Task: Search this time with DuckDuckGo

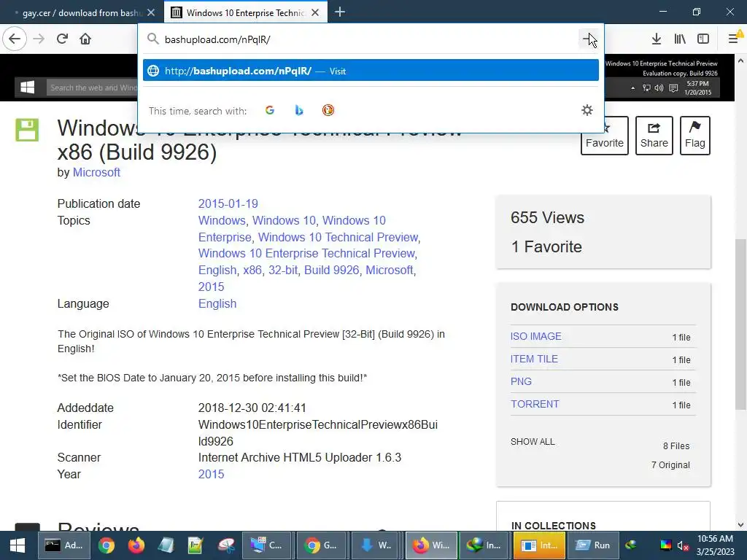Action: pos(328,111)
